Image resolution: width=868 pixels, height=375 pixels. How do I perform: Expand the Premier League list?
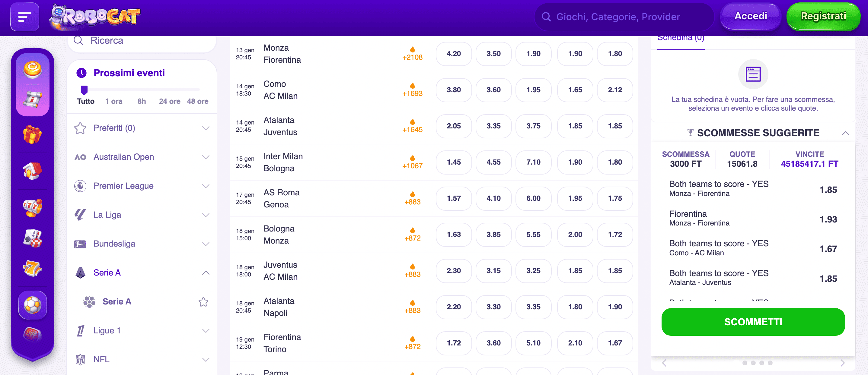point(206,186)
